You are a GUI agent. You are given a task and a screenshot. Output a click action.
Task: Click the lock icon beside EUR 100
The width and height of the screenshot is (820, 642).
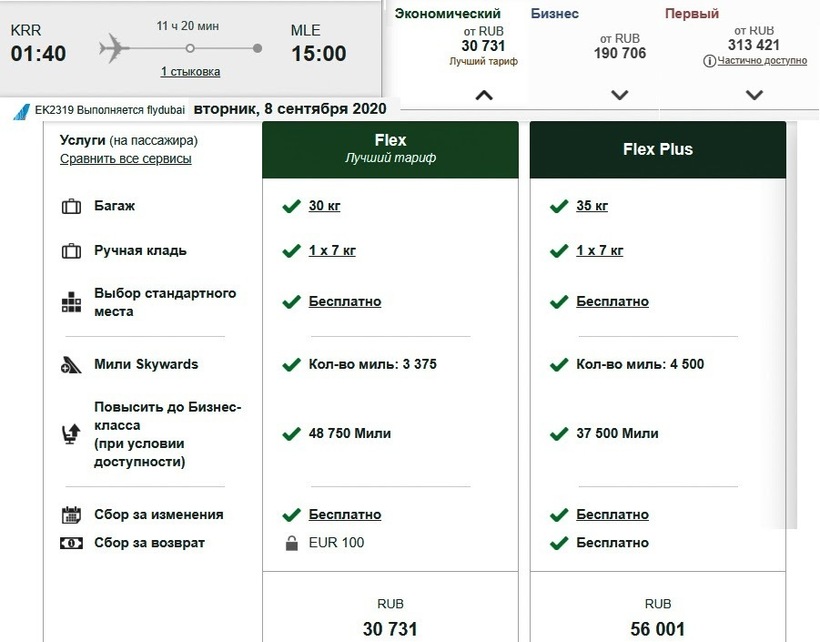[291, 543]
